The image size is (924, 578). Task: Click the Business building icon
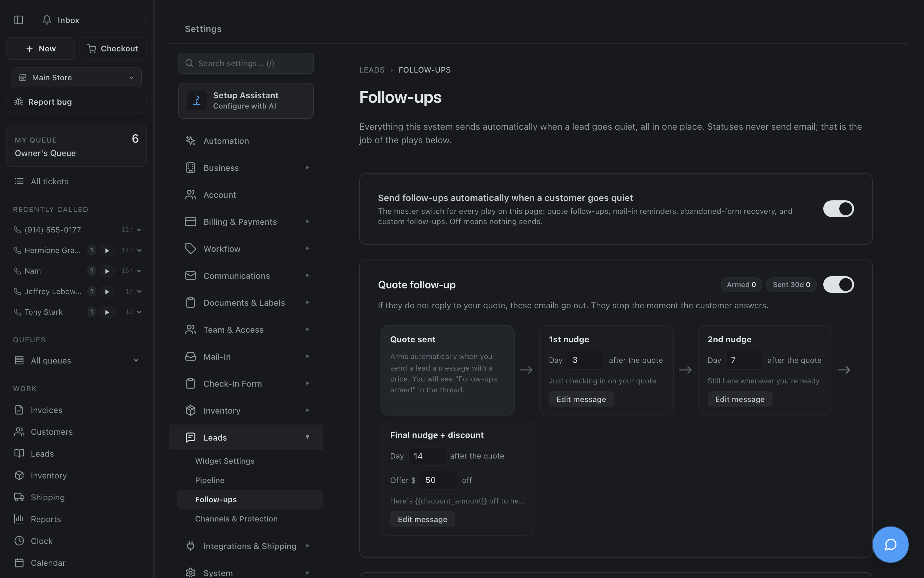(x=191, y=168)
